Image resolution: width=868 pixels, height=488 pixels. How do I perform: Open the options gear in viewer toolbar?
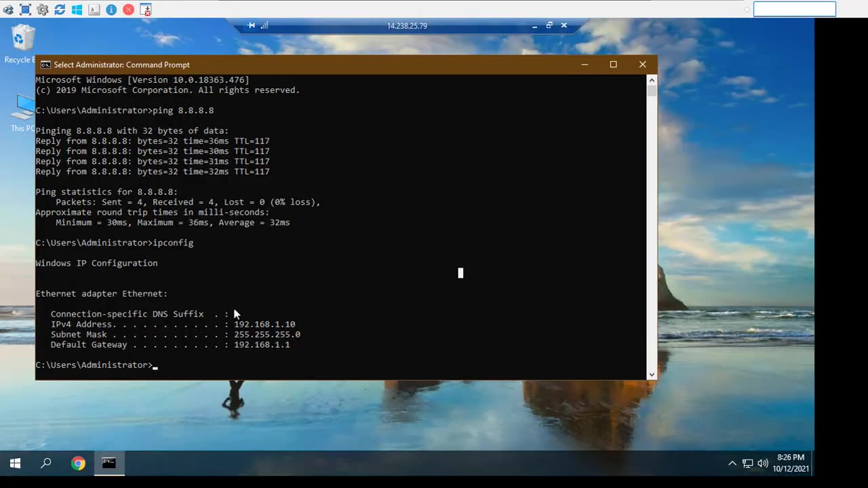[43, 9]
